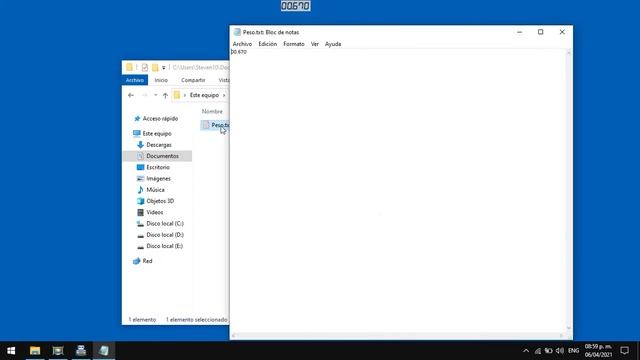
Task: Click the second taskbar application icon
Action: point(58,351)
